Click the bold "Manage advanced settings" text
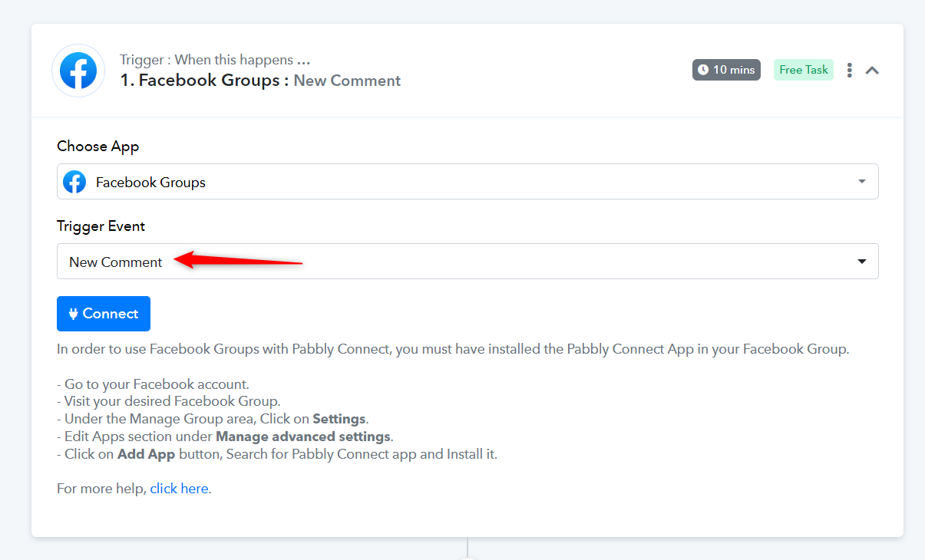 click(x=303, y=436)
